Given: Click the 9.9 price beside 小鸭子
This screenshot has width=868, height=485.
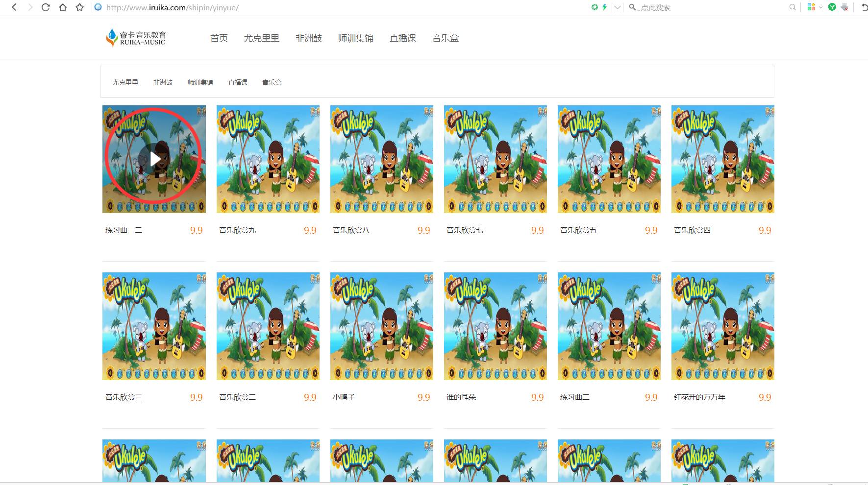Looking at the screenshot, I should coord(424,397).
